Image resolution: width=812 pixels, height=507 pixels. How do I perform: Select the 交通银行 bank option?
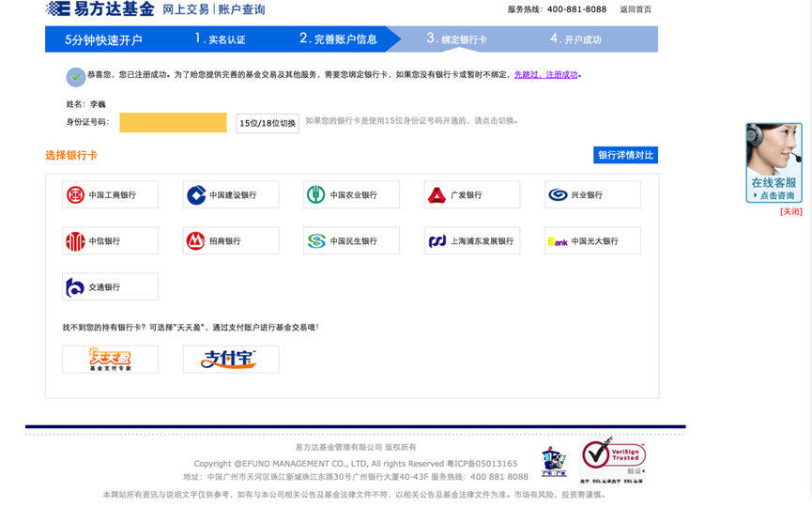111,287
